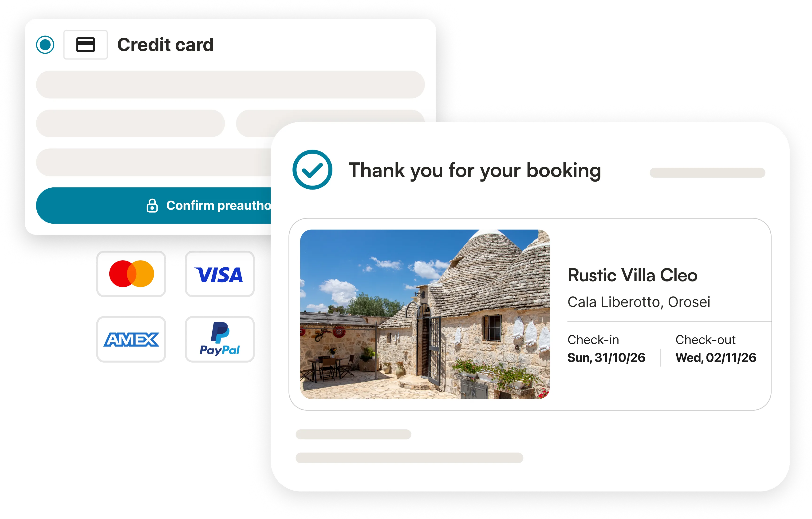812x519 pixels.
Task: Click the Credit card label text
Action: pos(165,45)
